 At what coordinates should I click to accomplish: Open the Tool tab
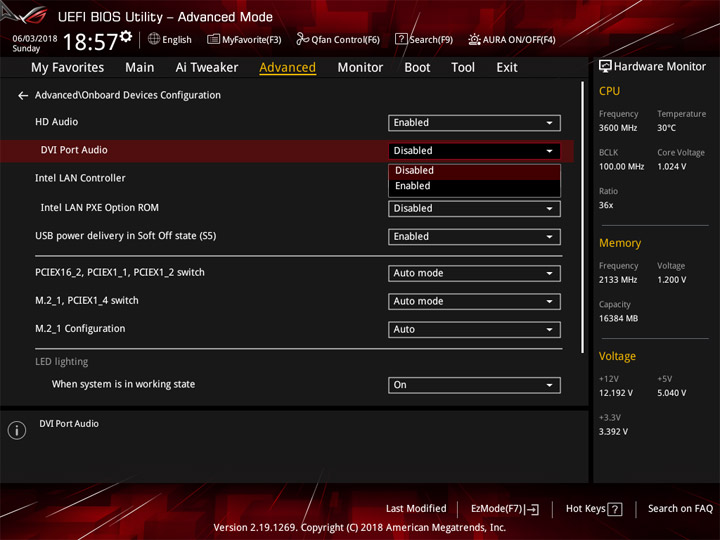pos(463,68)
